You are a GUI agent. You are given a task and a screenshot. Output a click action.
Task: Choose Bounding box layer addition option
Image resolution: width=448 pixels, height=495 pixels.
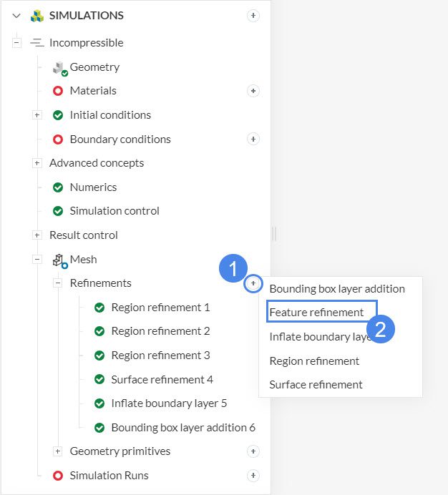pos(337,289)
